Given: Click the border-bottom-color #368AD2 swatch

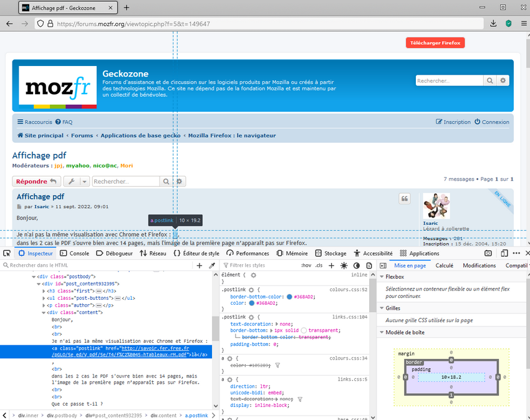Looking at the screenshot, I should (289, 297).
